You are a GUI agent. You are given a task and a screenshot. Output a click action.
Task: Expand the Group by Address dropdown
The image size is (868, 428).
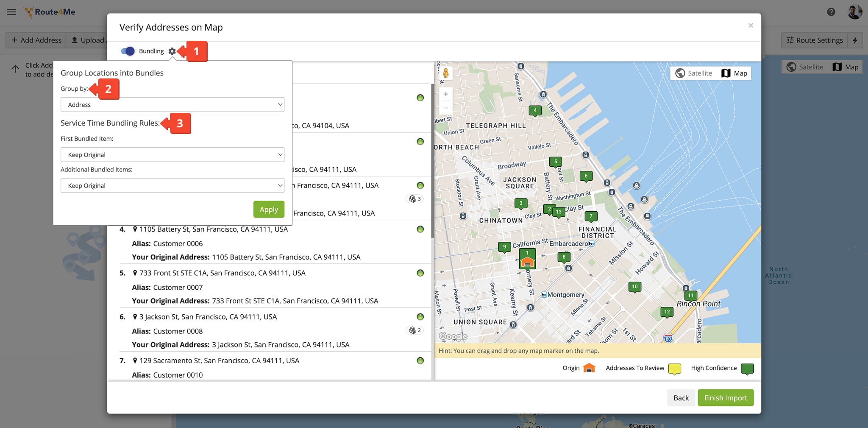172,105
